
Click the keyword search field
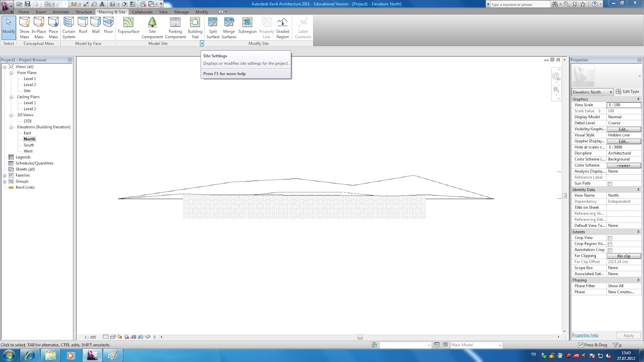point(520,4)
